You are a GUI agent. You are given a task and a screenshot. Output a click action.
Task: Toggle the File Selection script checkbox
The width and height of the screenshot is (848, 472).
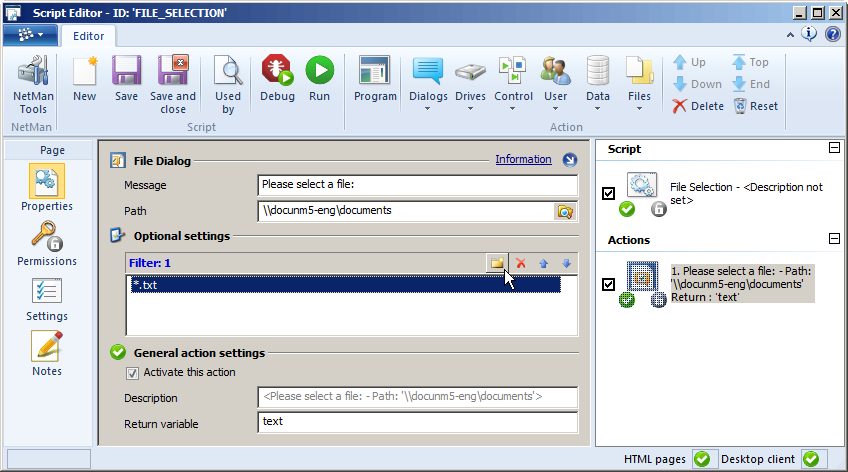[608, 193]
